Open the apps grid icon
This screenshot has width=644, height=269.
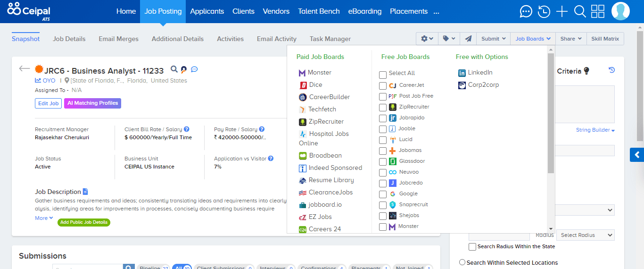598,11
